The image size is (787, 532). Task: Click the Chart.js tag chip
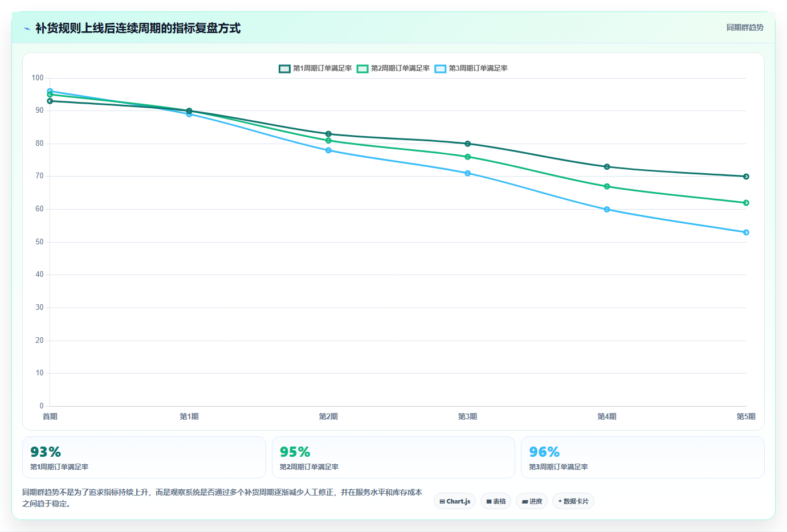coord(455,501)
